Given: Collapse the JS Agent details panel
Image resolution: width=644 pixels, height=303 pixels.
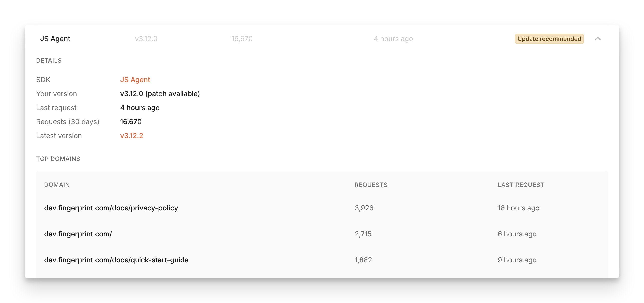Looking at the screenshot, I should (598, 39).
